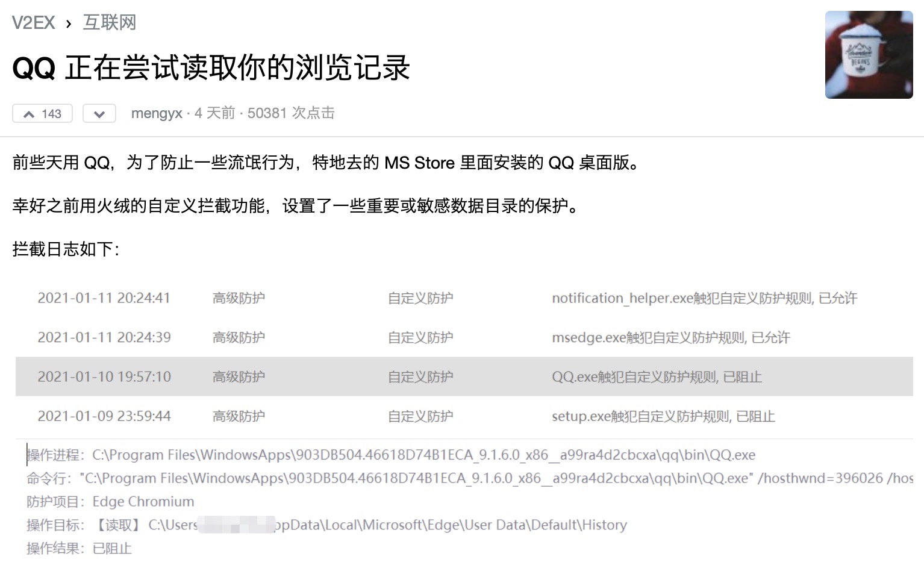Click msedge.exe rule message

671,337
